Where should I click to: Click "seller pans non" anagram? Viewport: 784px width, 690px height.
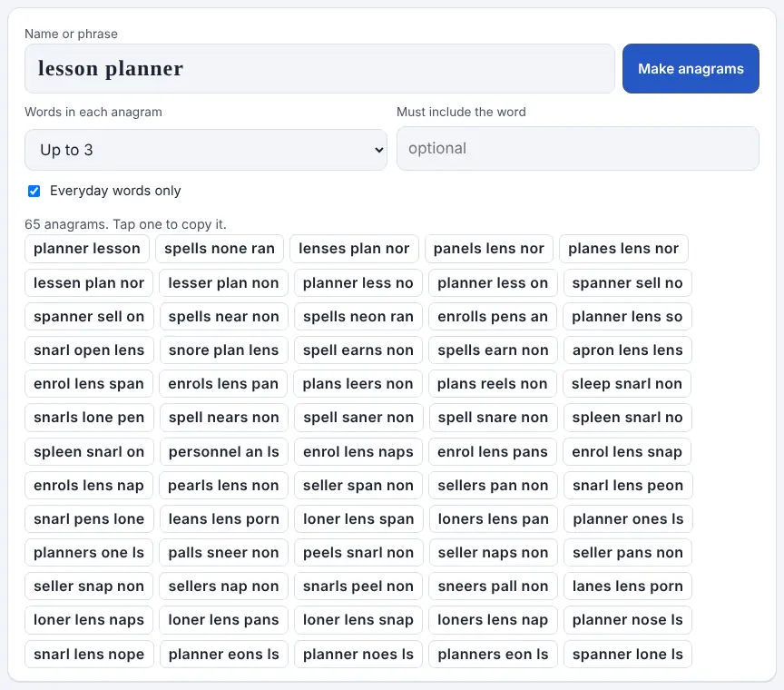(628, 552)
